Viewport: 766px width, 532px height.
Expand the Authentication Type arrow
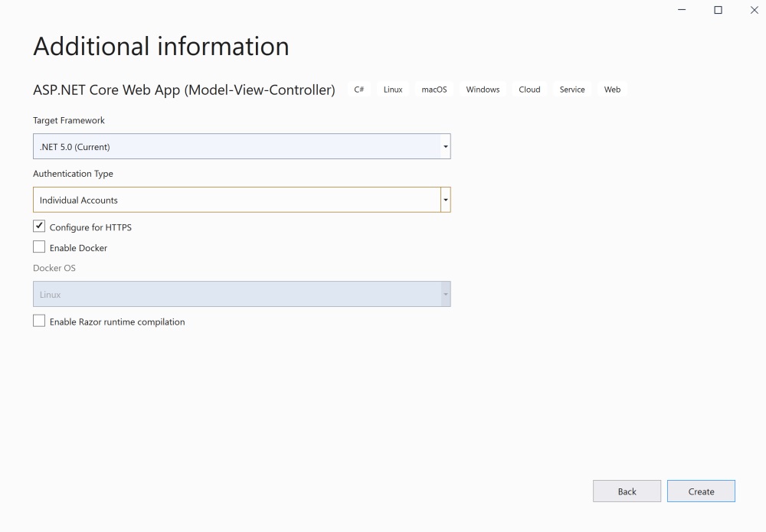(x=446, y=200)
